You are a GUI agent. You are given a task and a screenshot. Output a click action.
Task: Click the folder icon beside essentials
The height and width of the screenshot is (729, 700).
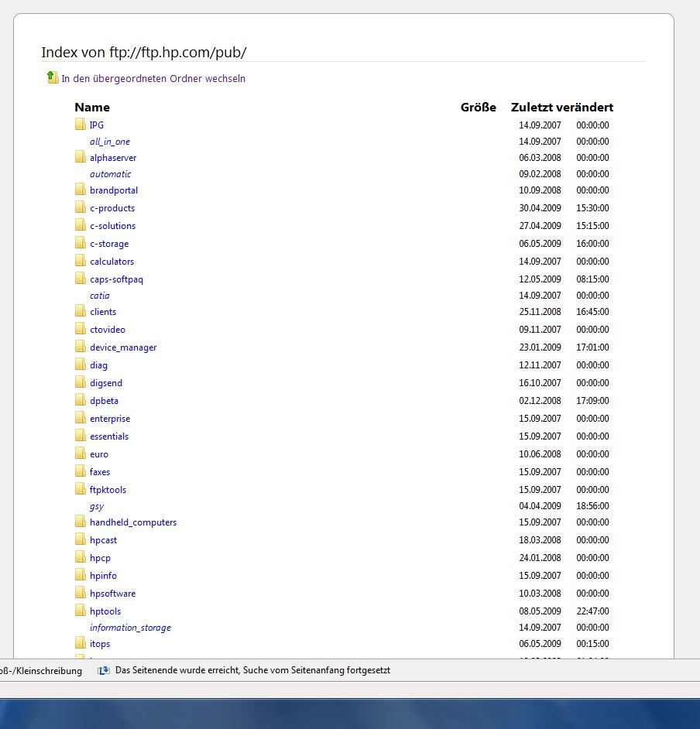81,435
